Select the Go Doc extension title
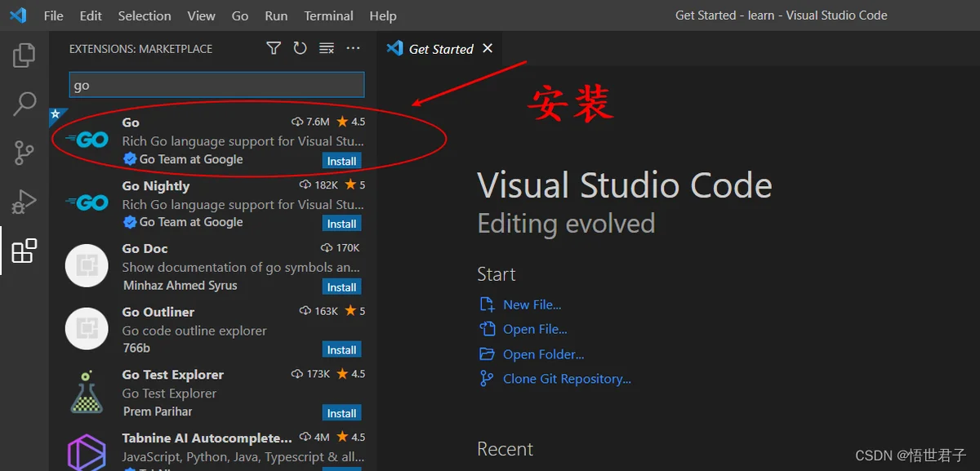 pyautogui.click(x=145, y=248)
